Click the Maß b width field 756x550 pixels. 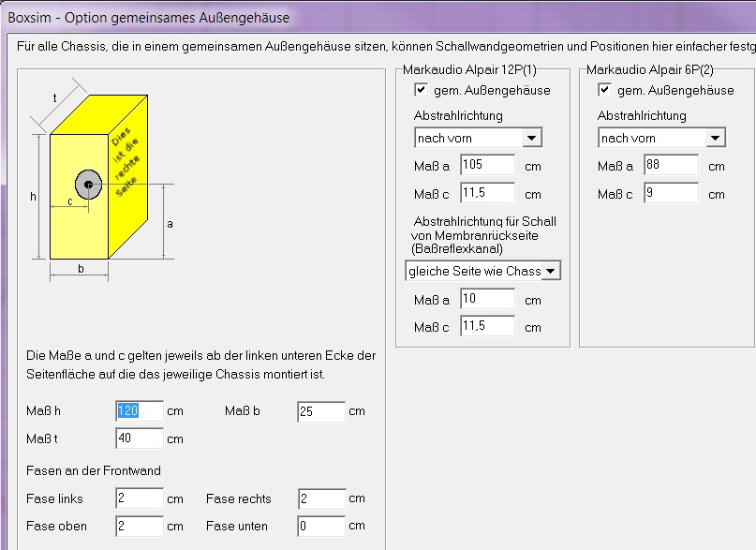(321, 411)
